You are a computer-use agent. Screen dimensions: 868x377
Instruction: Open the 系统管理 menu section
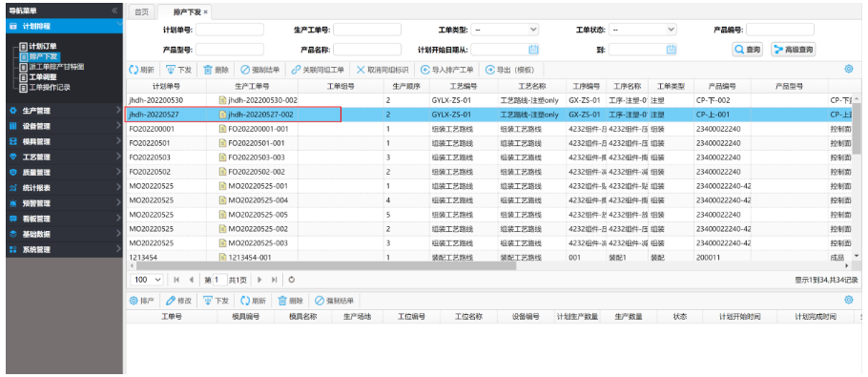[64, 250]
